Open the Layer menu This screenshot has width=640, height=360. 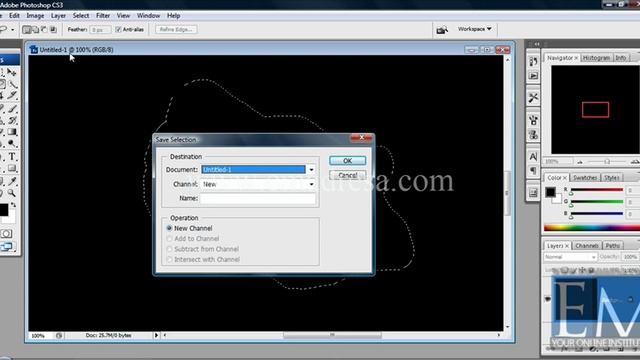(58, 16)
